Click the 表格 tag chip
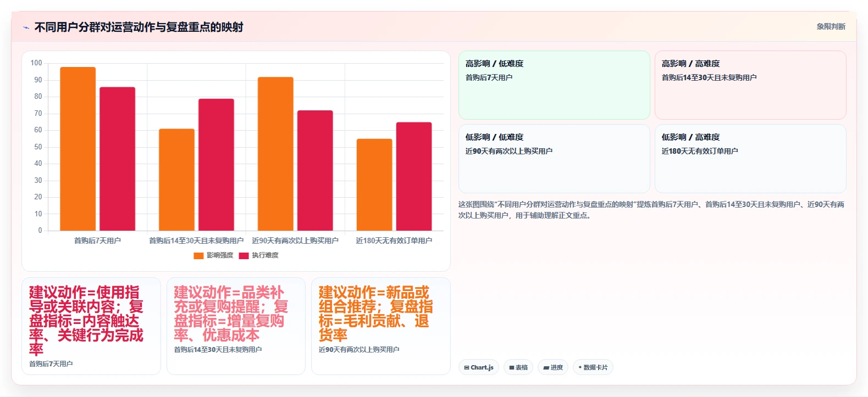Image resolution: width=868 pixels, height=397 pixels. pos(518,367)
